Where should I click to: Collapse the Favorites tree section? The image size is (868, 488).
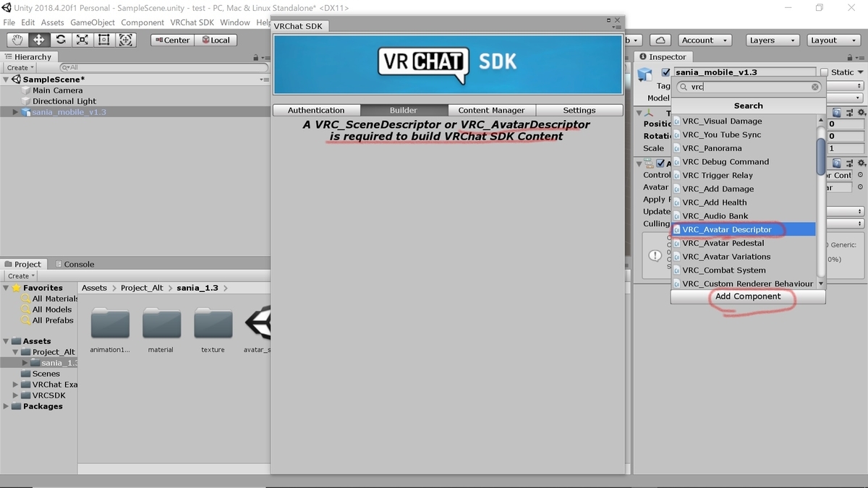[x=7, y=288]
